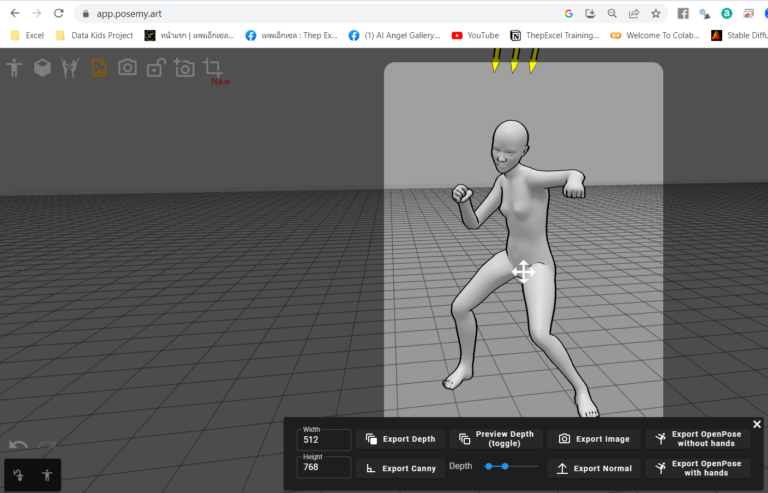Close the export panel with X
Viewport: 768px width, 493px height.
(757, 424)
